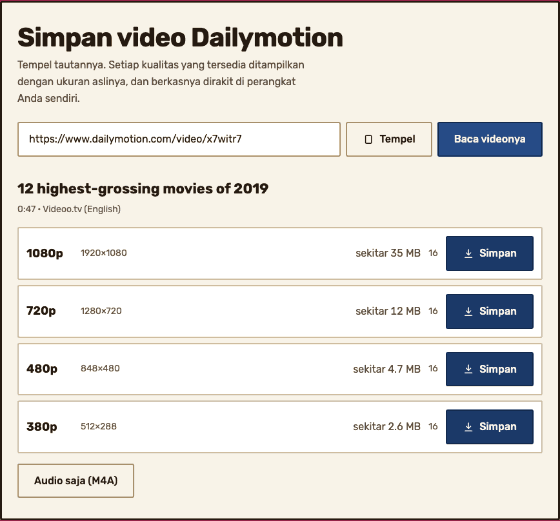
Task: Click the 'Simpan video Dailymotion' heading
Action: click(x=180, y=38)
